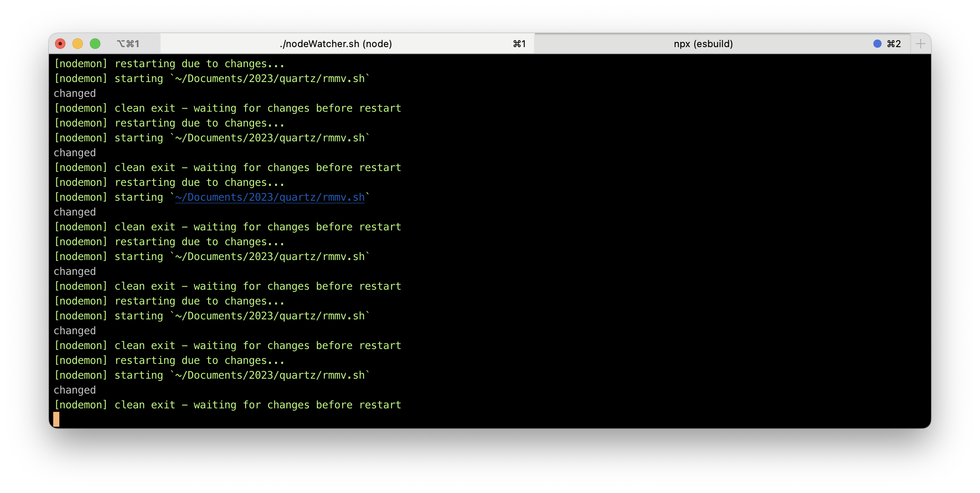This screenshot has width=980, height=493.
Task: Zoom the window with green button
Action: click(95, 44)
